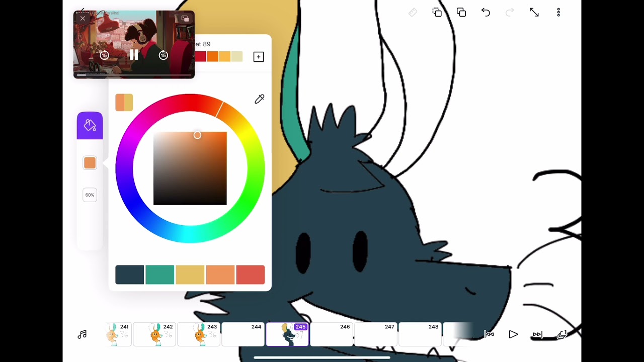644x362 pixels.
Task: Open the ruler tool
Action: pyautogui.click(x=413, y=13)
